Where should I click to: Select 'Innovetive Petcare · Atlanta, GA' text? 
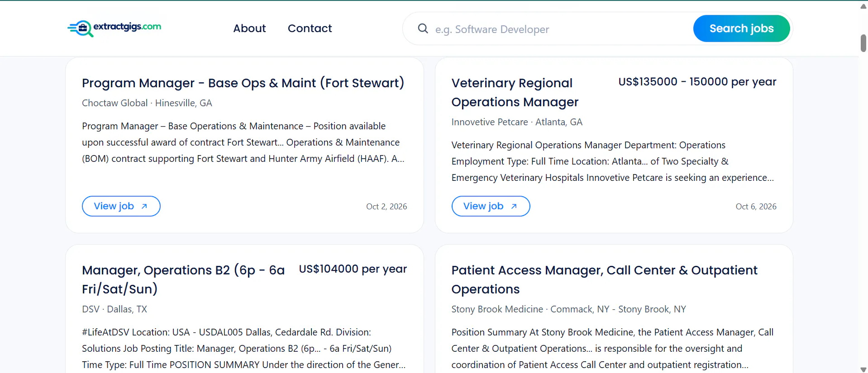(517, 122)
